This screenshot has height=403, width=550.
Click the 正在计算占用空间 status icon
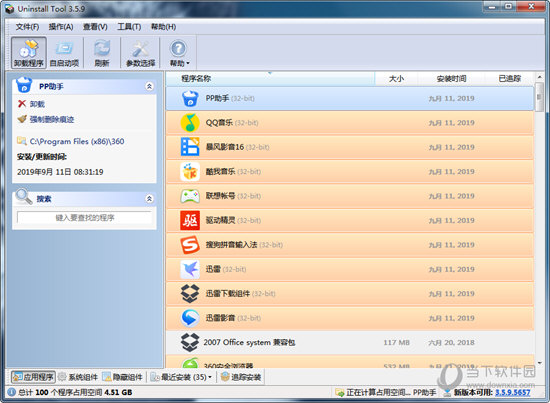(x=340, y=392)
